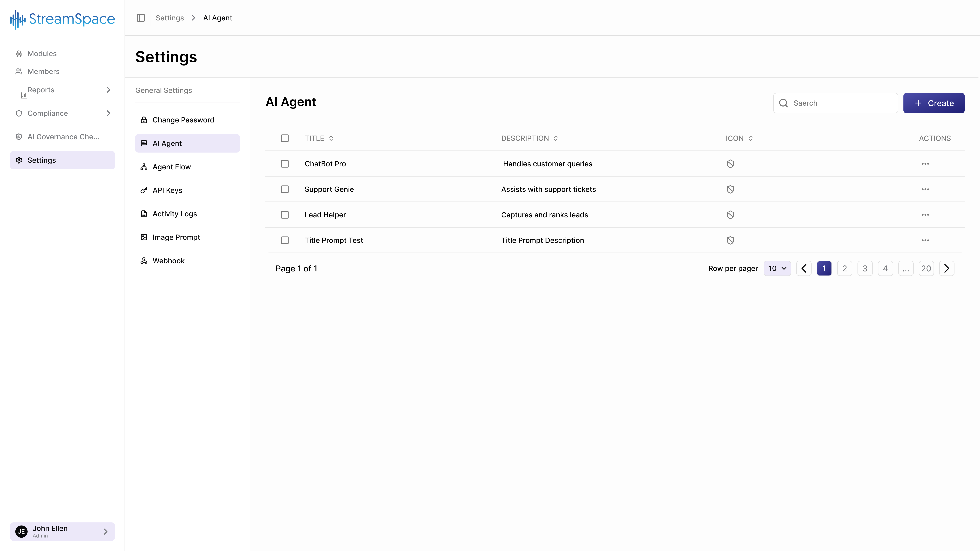
Task: Click 'Assists with support tickets' cell
Action: [548, 189]
